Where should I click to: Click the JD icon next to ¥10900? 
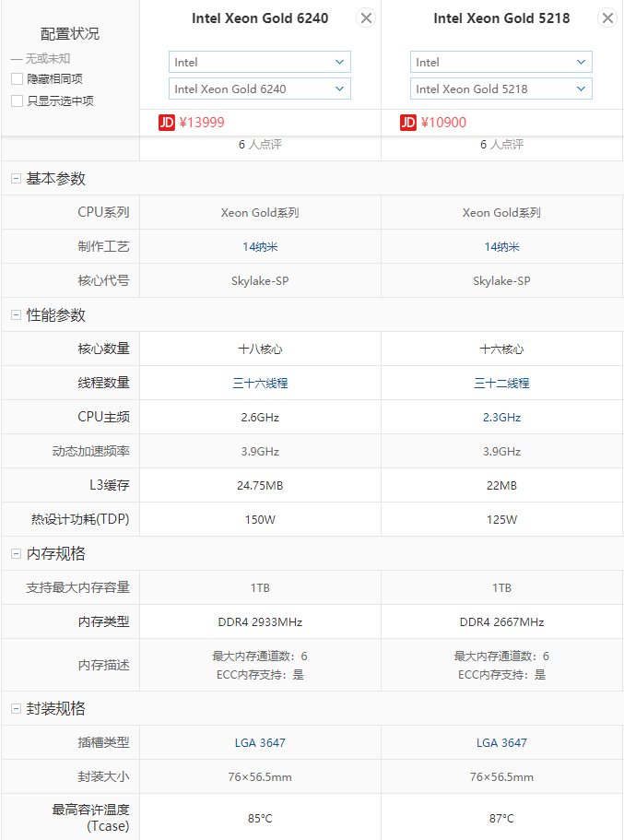pyautogui.click(x=408, y=123)
